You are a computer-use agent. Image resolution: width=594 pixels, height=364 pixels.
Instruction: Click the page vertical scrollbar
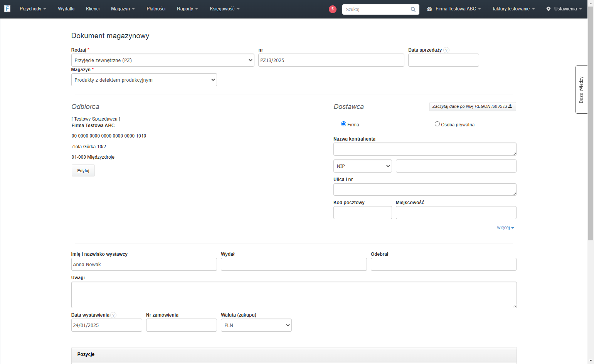point(591,123)
